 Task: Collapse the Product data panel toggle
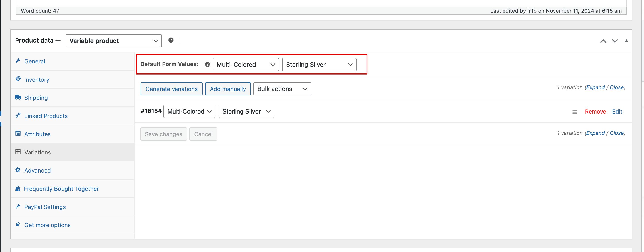tap(626, 41)
